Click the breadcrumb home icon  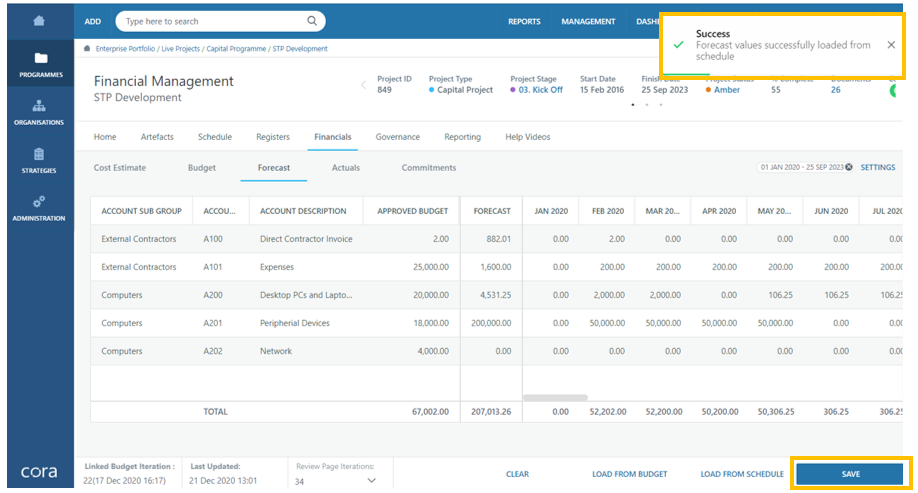pos(87,49)
